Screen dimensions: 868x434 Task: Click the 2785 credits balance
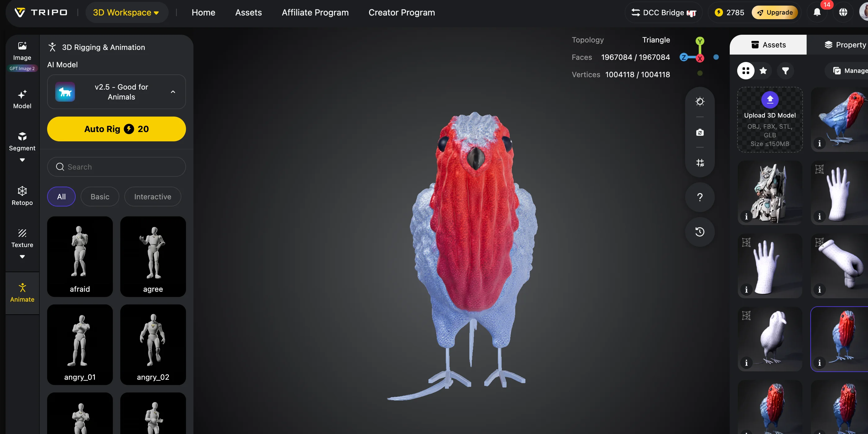pyautogui.click(x=729, y=12)
